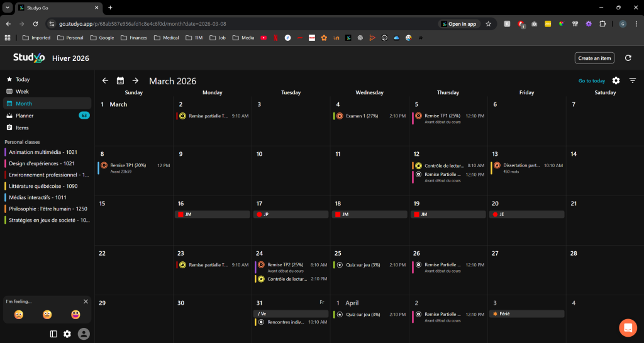Switch to the Week view
The height and width of the screenshot is (343, 644).
pos(22,92)
